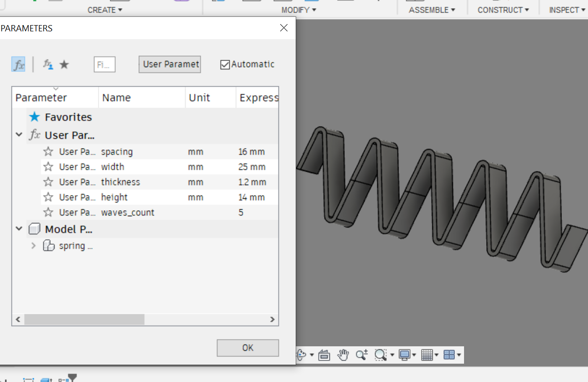Click the Name column header
Image resolution: width=588 pixels, height=382 pixels.
[x=142, y=97]
